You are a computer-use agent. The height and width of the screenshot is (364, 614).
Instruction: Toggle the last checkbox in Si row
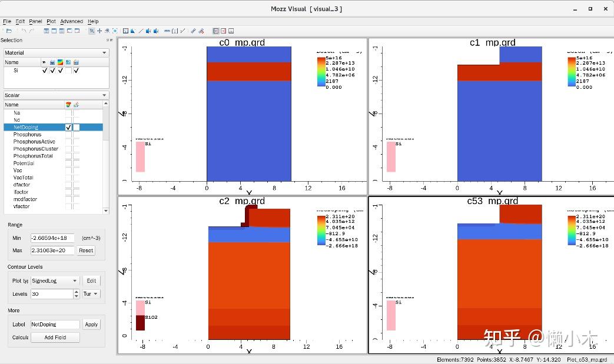click(77, 71)
